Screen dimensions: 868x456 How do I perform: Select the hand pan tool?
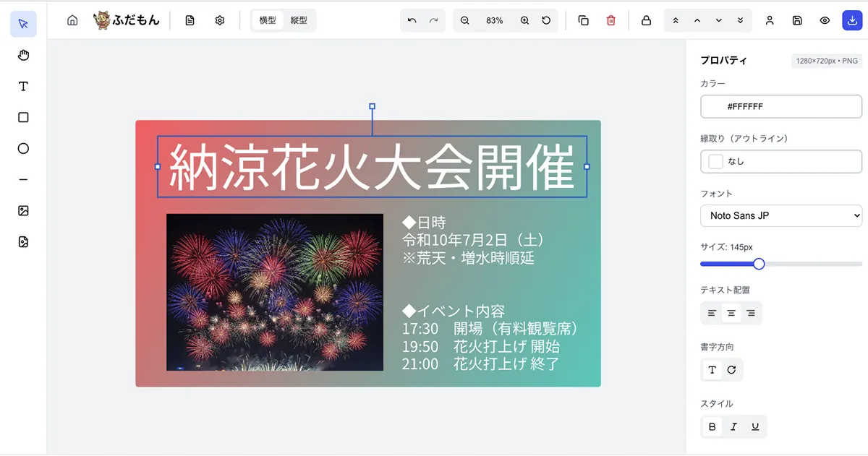tap(23, 55)
